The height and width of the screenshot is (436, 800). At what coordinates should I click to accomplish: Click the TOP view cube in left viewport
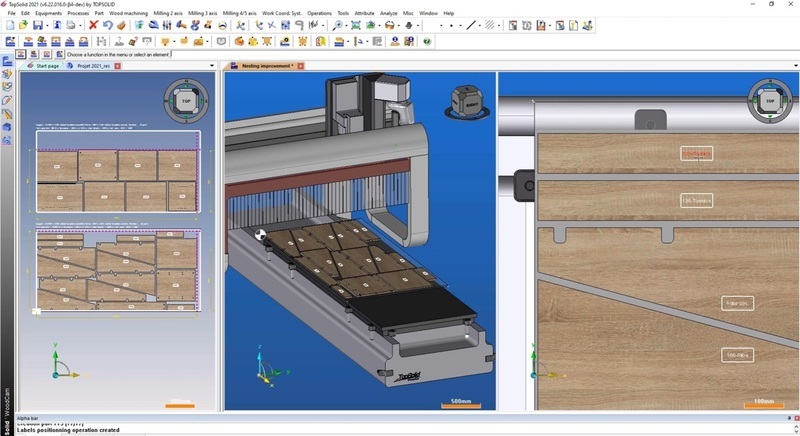187,101
